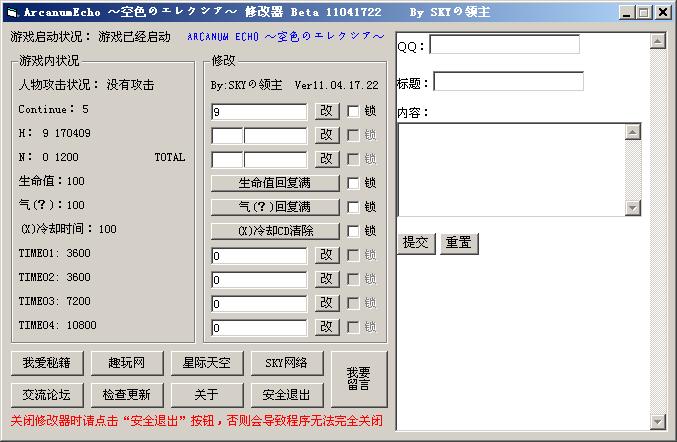The height and width of the screenshot is (442, 677).
Task: Open the 我爱秘籍 website button
Action: [x=46, y=362]
